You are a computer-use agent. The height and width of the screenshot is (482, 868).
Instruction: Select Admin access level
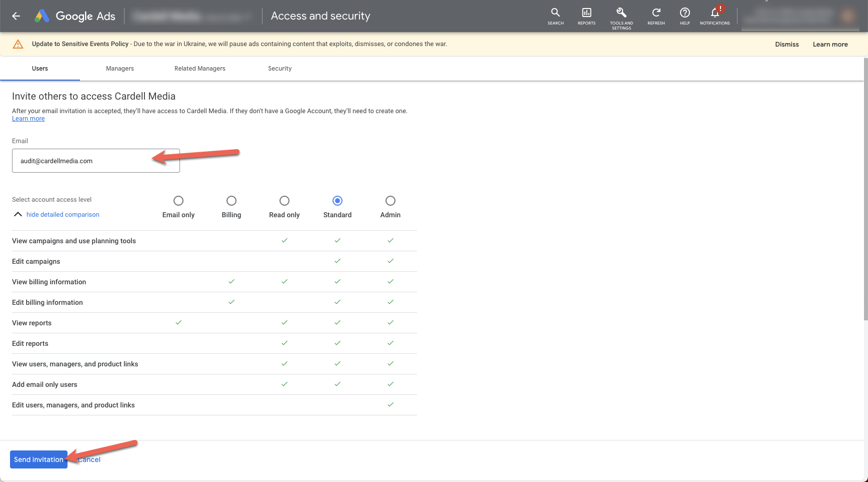(390, 201)
